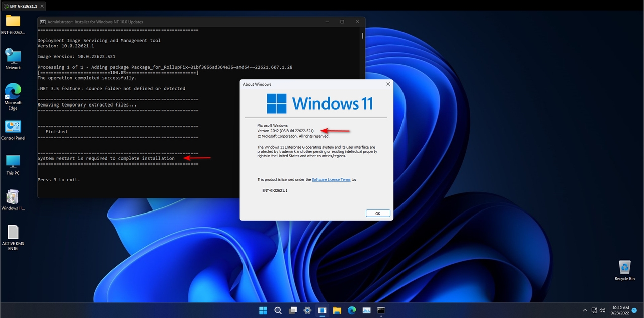Select the Windows11 installer desktop icon
This screenshot has width=644, height=318.
[13, 200]
